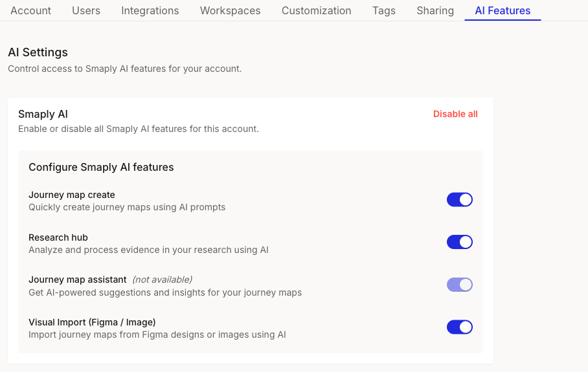Click 'Configure Smaply AI features' heading
Viewport: 588px width, 372px height.
(x=101, y=167)
